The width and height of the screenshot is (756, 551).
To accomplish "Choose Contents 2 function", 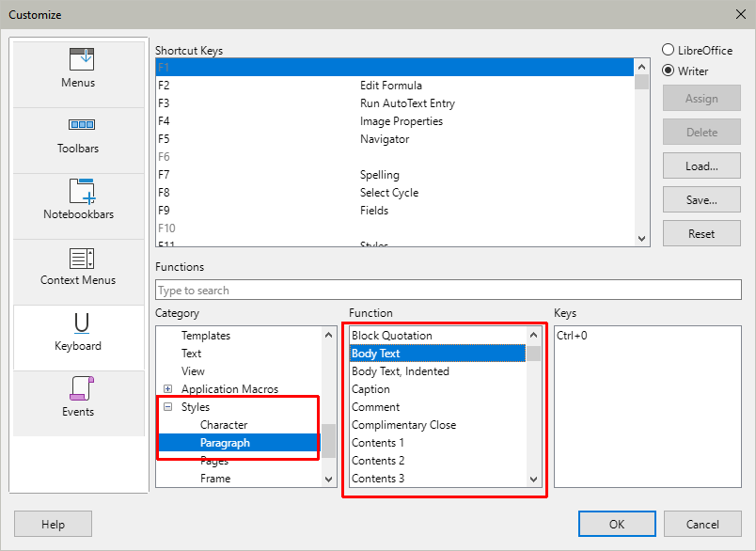I will (x=438, y=460).
